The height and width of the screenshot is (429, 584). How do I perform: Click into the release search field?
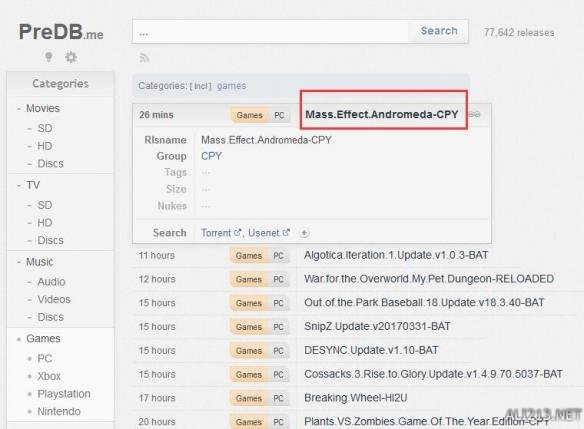click(271, 32)
